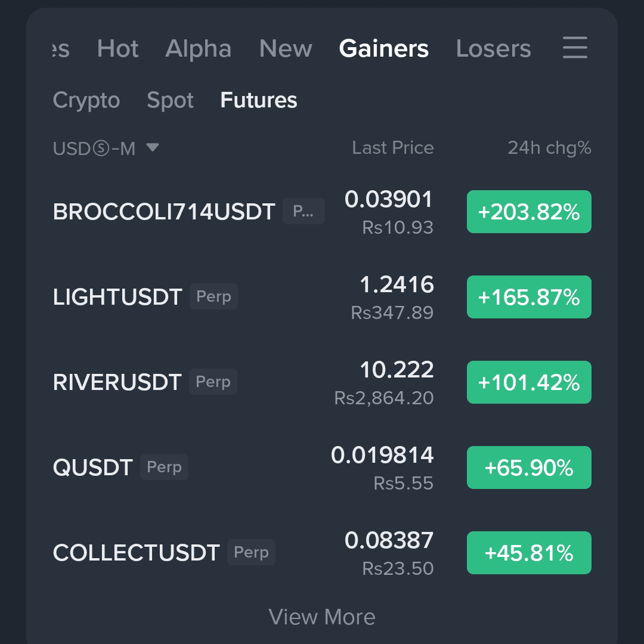644x644 pixels.
Task: Click the Perp tag beside RIVERUSDT
Action: pyautogui.click(x=213, y=382)
